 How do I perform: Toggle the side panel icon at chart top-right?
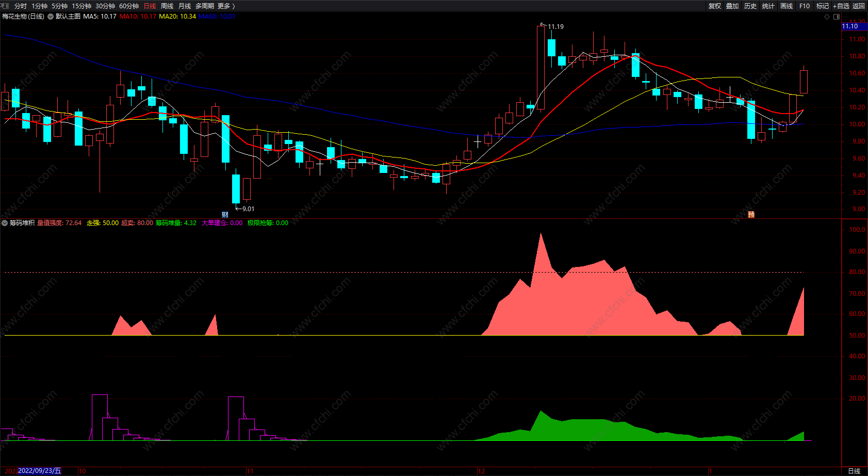click(x=837, y=17)
